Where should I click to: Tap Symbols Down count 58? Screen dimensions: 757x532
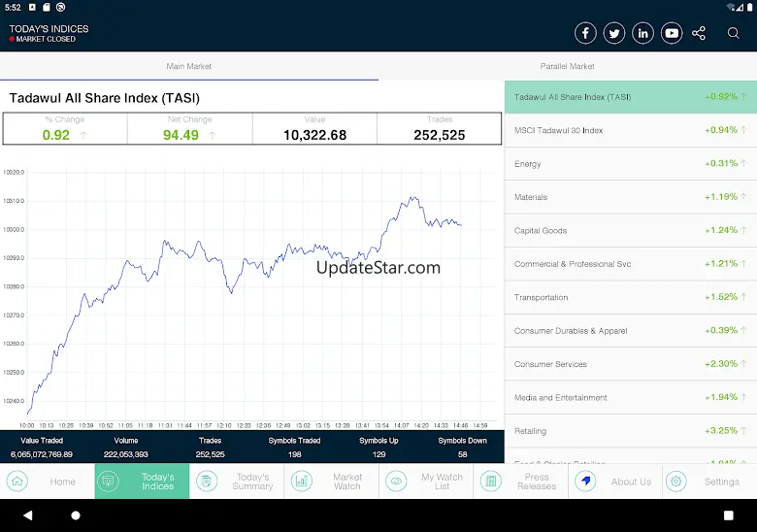coord(463,454)
